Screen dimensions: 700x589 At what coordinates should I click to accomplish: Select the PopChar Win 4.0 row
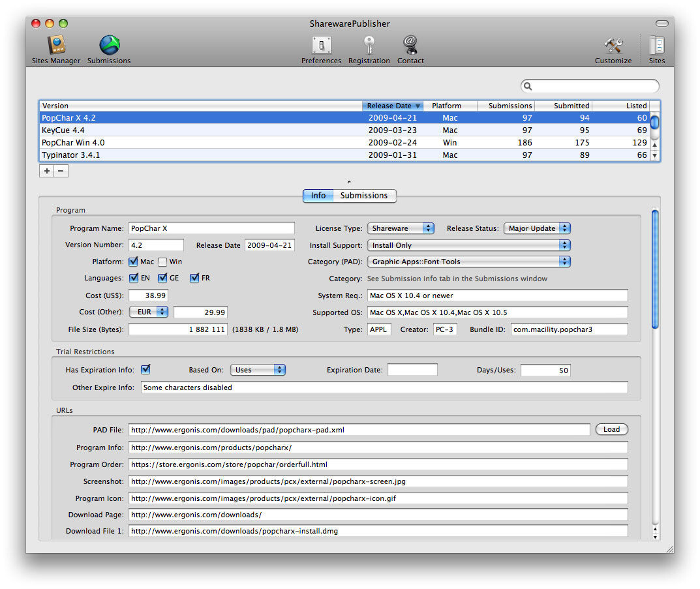pyautogui.click(x=344, y=143)
